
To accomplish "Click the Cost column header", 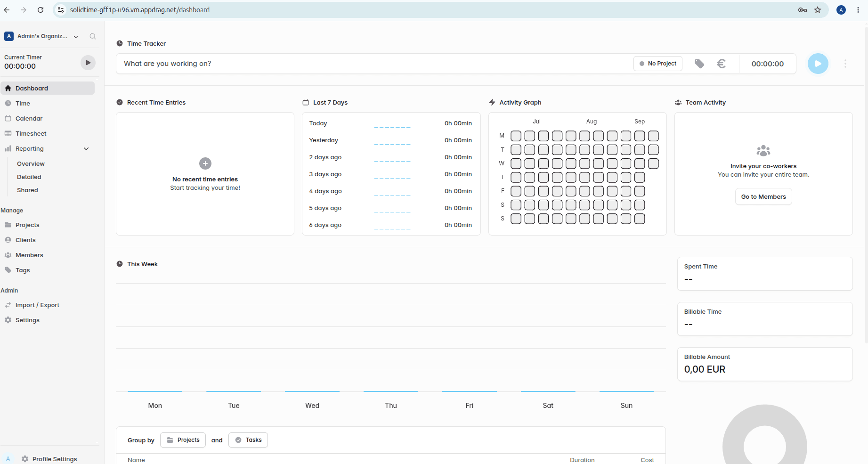I will coord(647,460).
